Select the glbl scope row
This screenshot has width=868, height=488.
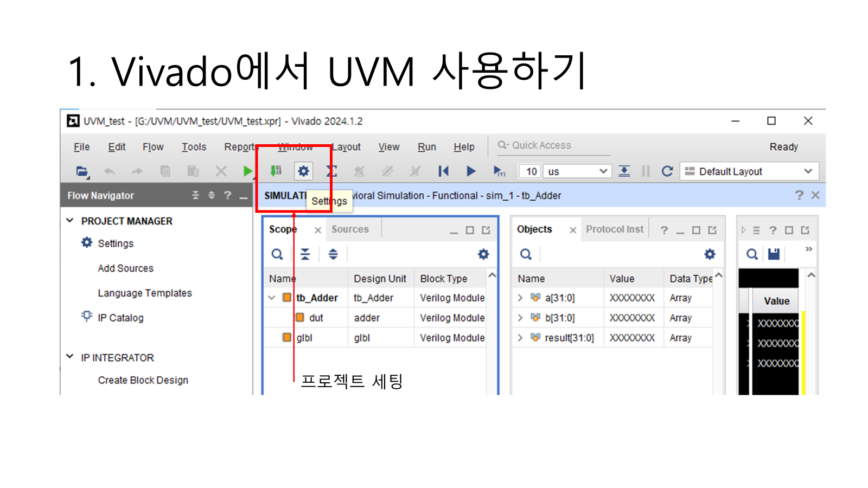(375, 338)
